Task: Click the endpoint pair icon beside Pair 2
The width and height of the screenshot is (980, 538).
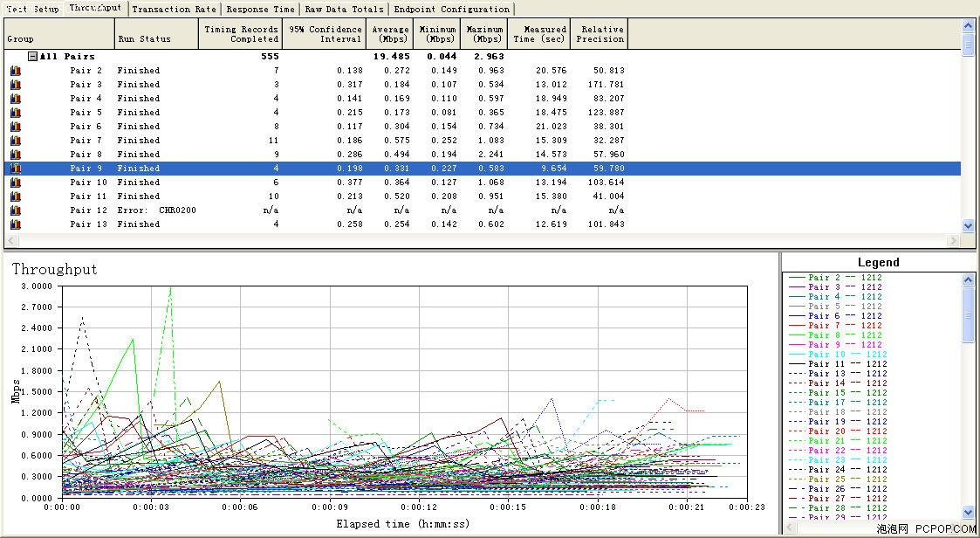Action: tap(16, 71)
